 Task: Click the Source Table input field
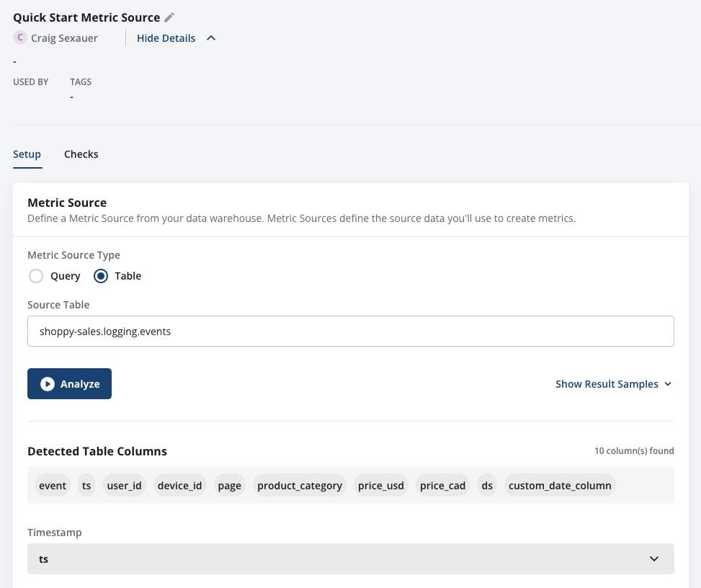pyautogui.click(x=351, y=331)
